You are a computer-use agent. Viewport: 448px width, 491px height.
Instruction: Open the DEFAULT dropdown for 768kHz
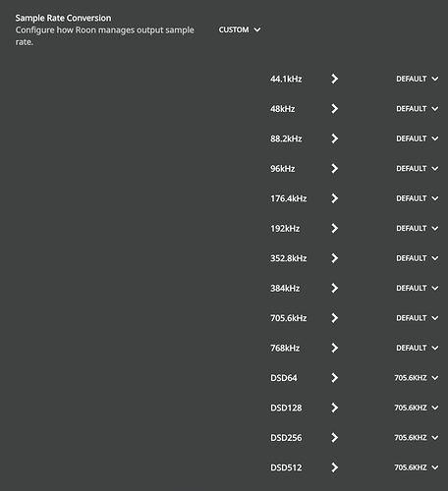pyautogui.click(x=418, y=348)
